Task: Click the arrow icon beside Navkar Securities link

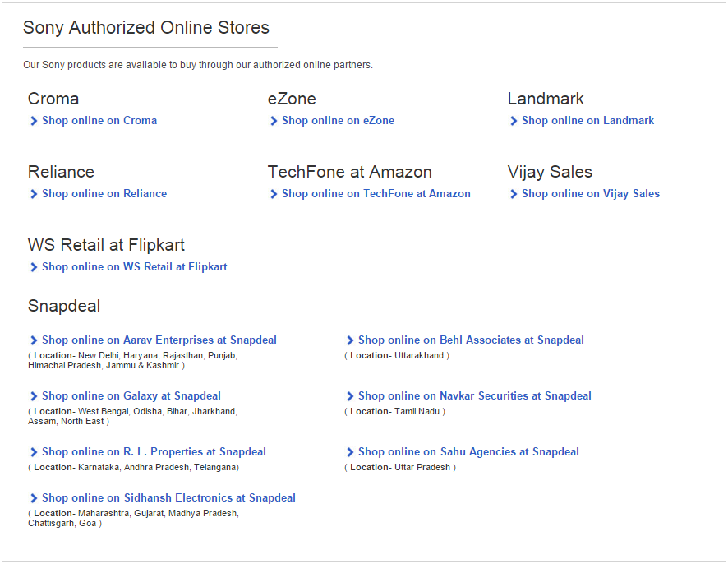Action: (x=350, y=396)
